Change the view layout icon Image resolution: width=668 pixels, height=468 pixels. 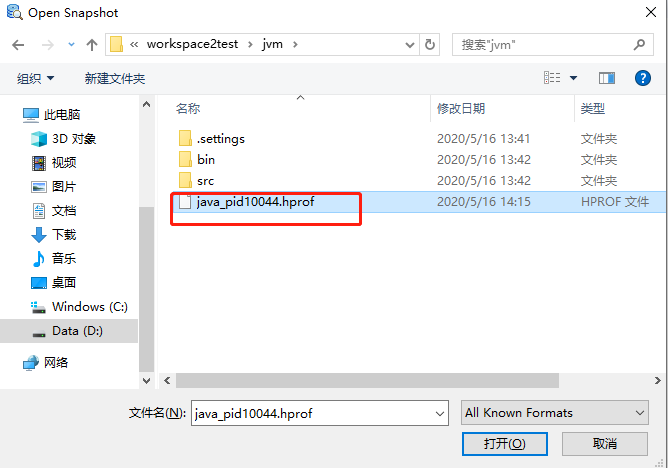552,78
